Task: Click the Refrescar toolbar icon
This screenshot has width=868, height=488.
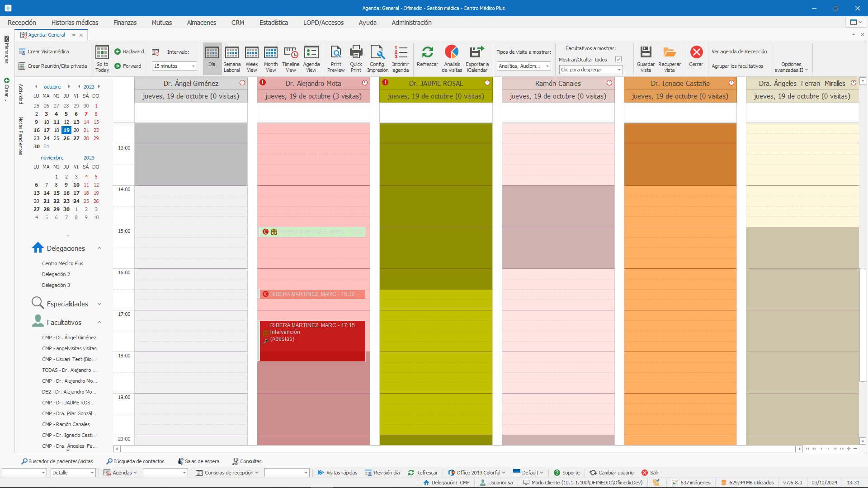Action: (427, 53)
